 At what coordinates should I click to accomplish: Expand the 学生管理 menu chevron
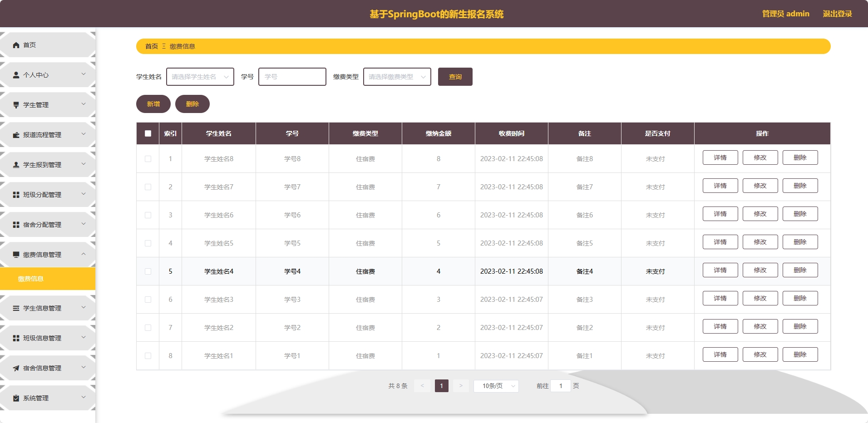click(84, 104)
